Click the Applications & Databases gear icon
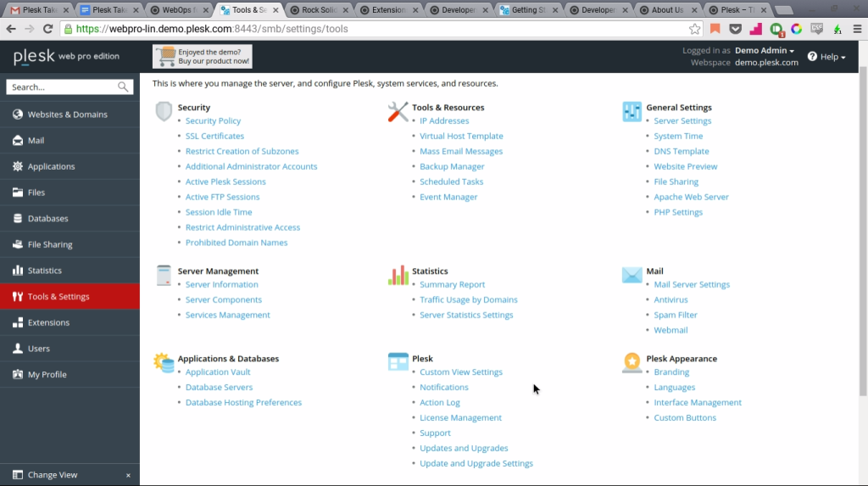The height and width of the screenshot is (486, 868). click(164, 362)
